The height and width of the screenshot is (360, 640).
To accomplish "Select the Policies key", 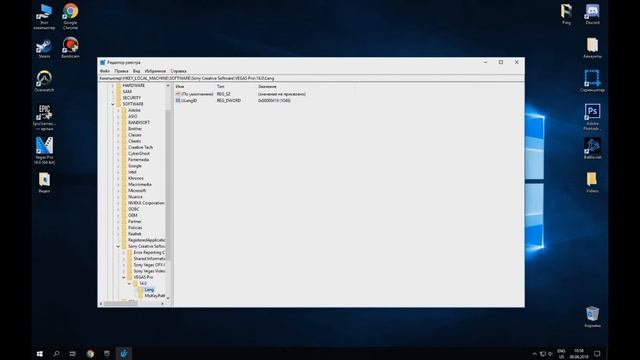I will [135, 228].
